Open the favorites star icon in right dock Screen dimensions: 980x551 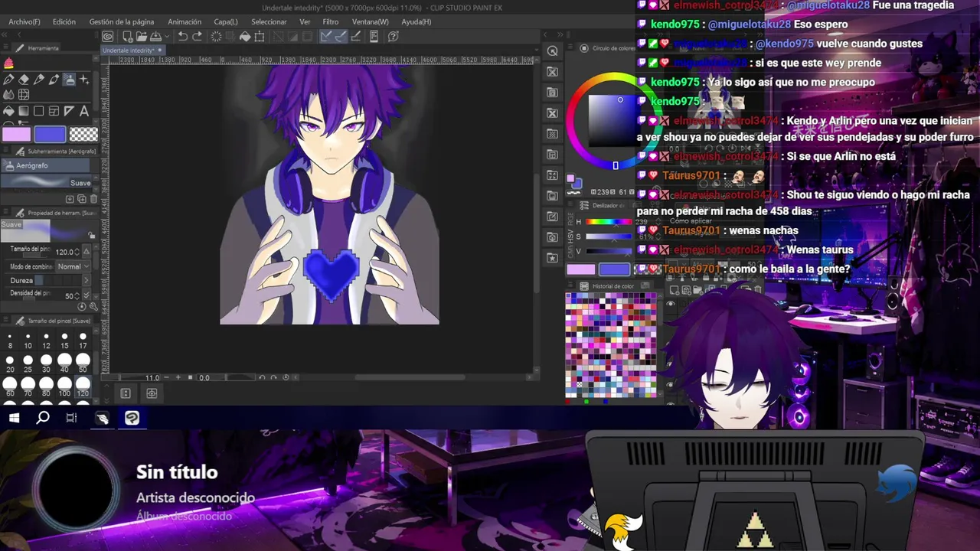point(552,258)
